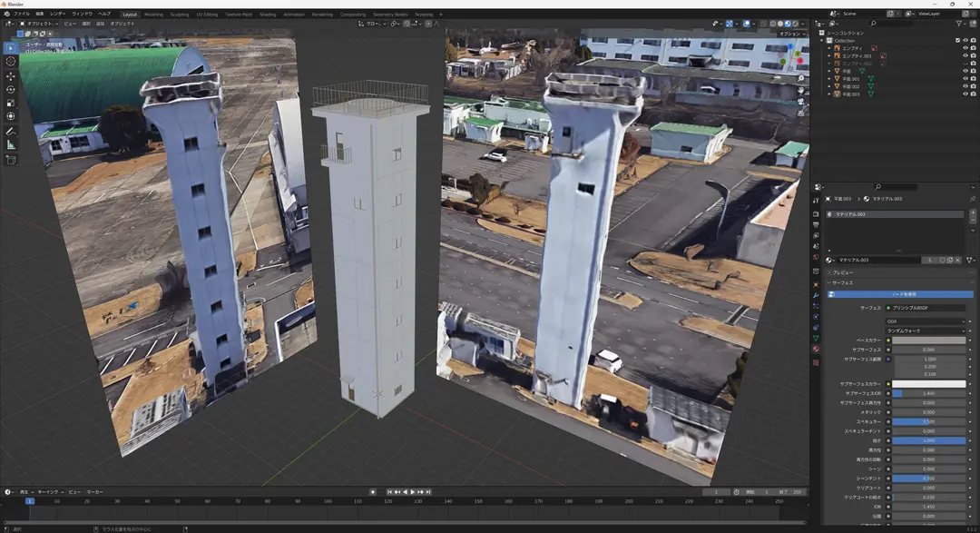Image resolution: width=980 pixels, height=533 pixels.
Task: Toggle Collection exclude checkbox in outliner
Action: point(957,41)
